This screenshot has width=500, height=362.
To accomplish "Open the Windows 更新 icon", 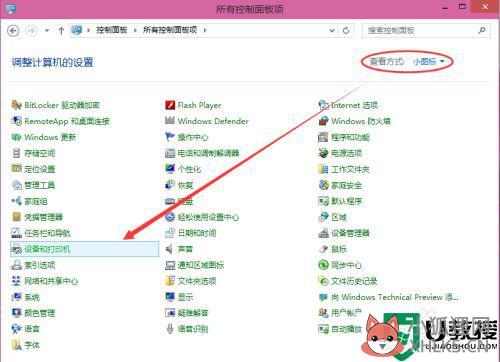I will click(17, 137).
